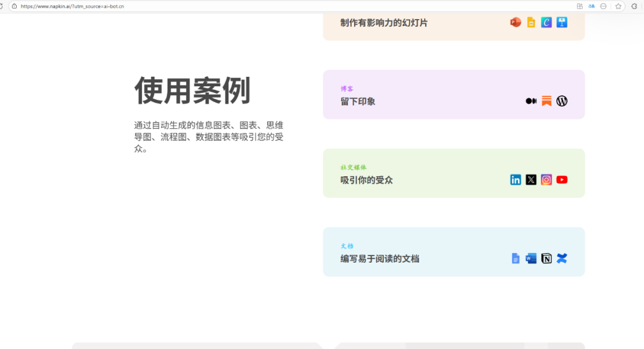Open the browser translate page button

(x=592, y=6)
